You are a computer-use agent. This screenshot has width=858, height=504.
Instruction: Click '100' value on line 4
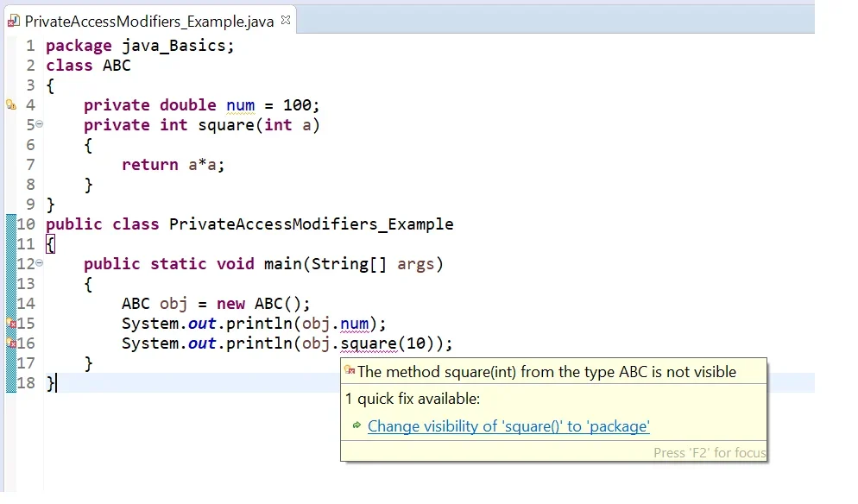(x=297, y=105)
